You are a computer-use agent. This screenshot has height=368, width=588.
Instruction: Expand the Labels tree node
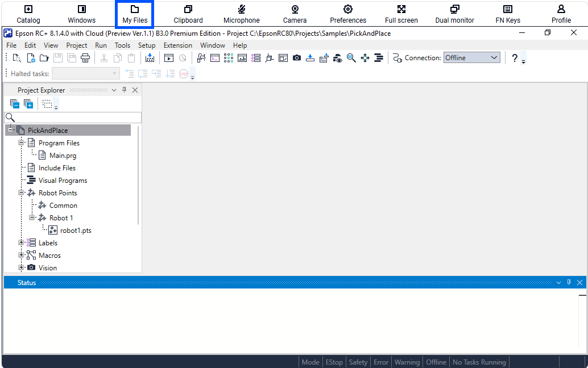click(21, 242)
